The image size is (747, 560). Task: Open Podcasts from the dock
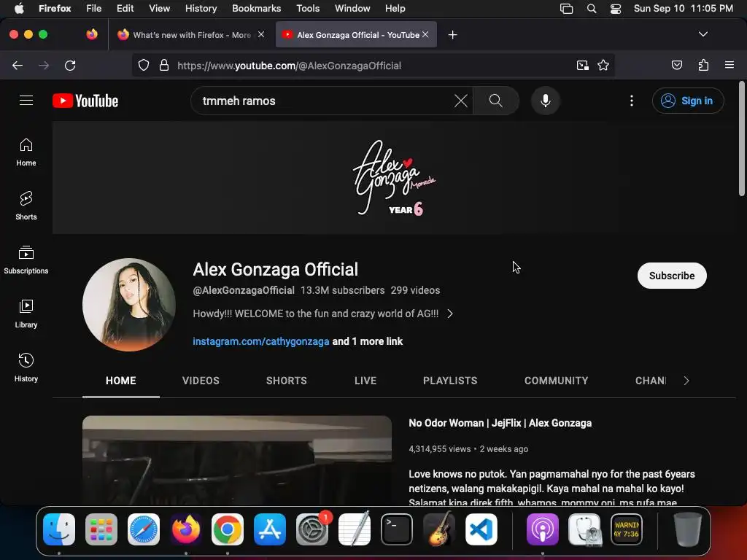pyautogui.click(x=542, y=529)
